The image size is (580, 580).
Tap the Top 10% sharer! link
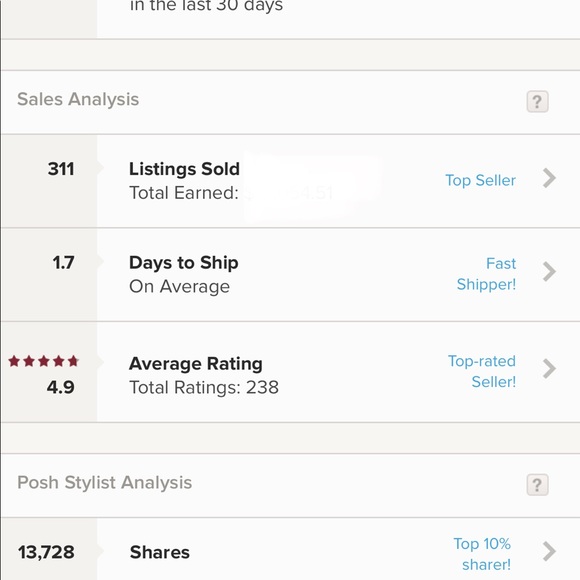(x=482, y=554)
